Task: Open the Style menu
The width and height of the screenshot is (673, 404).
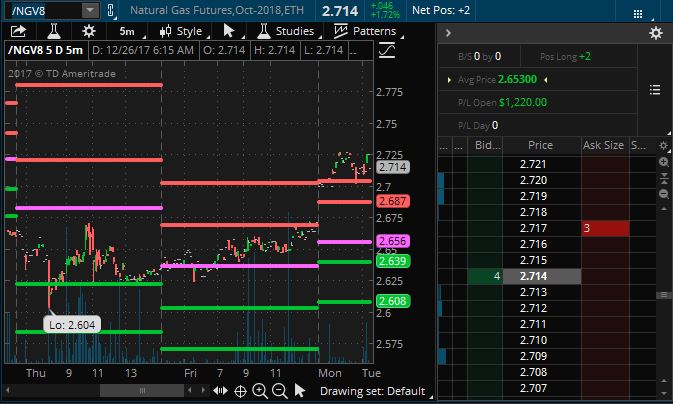Action: click(x=179, y=31)
